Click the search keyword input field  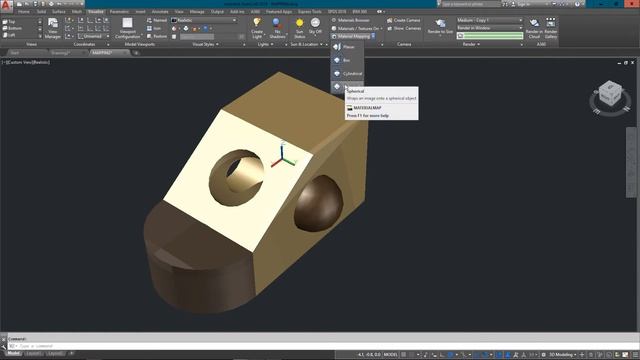tap(471, 4)
